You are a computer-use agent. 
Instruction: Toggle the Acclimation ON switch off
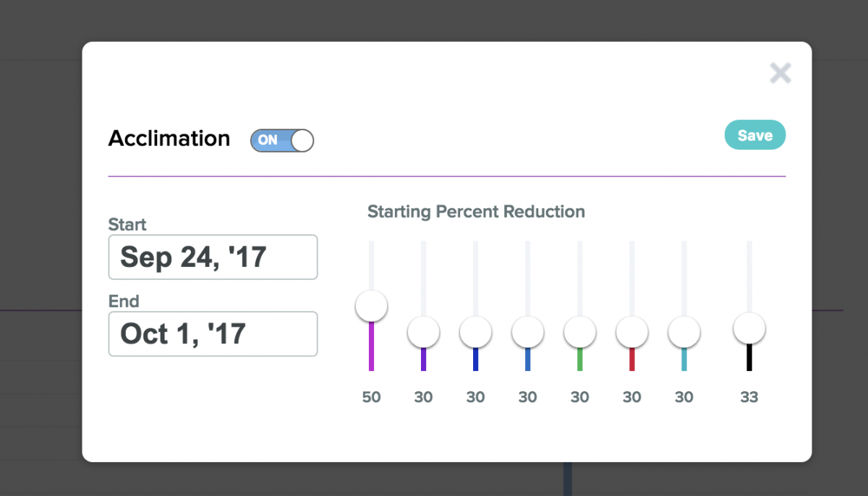[x=282, y=140]
